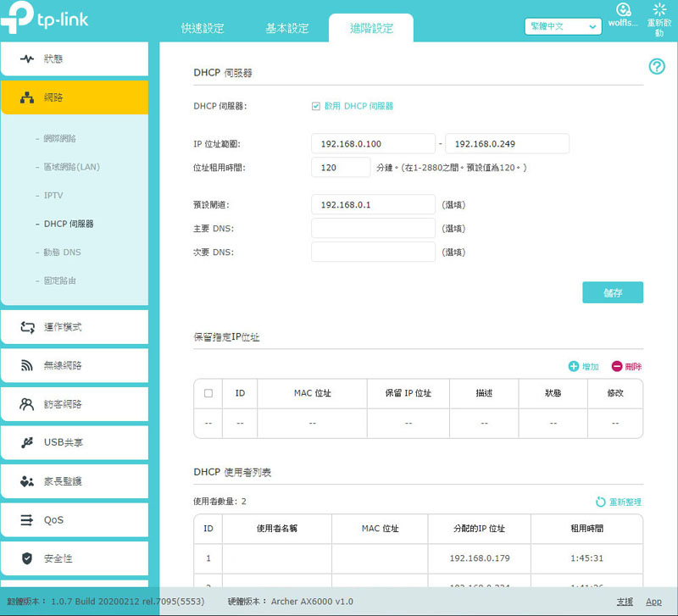
Task: Click the 分配的IP 位址 column header
Action: click(479, 529)
